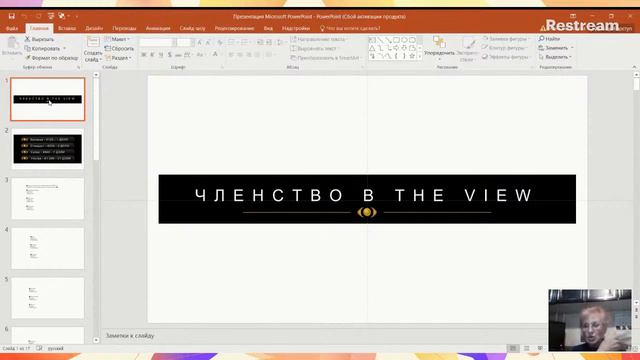This screenshot has height=360, width=640.
Task: Click the slide notes area (Заметки к слайду)
Action: click(x=130, y=336)
